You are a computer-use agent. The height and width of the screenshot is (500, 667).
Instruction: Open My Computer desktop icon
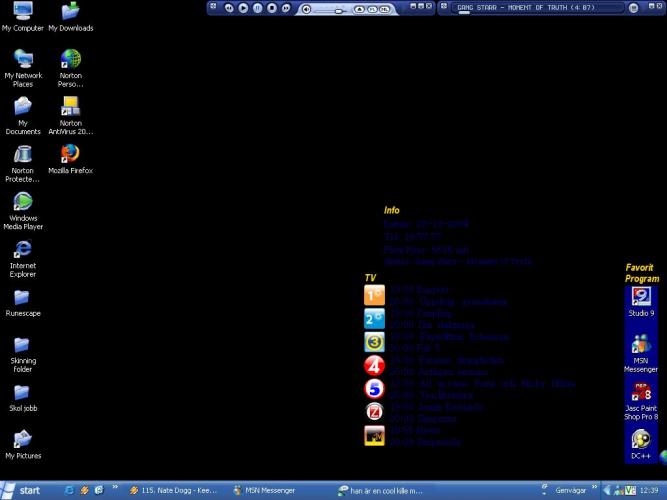(x=23, y=17)
